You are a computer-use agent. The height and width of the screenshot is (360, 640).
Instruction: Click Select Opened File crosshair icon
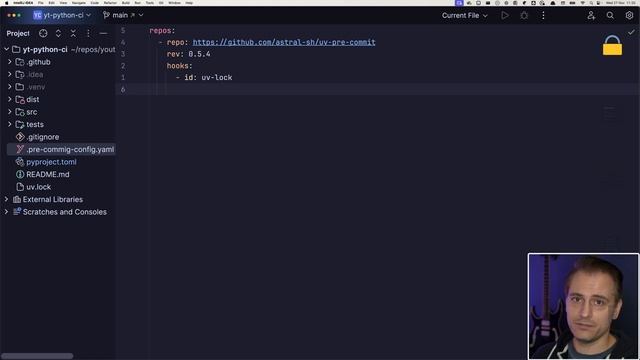coord(43,33)
